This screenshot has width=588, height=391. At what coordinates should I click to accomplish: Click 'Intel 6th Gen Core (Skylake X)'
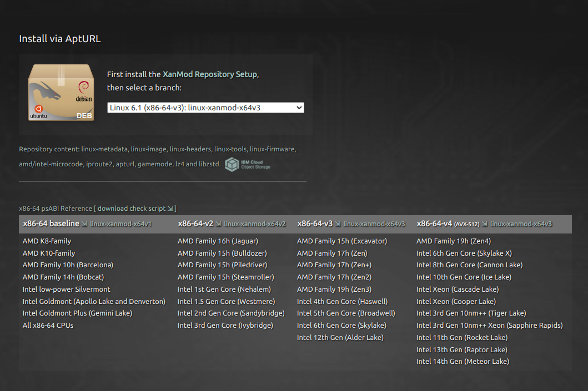pyautogui.click(x=464, y=253)
